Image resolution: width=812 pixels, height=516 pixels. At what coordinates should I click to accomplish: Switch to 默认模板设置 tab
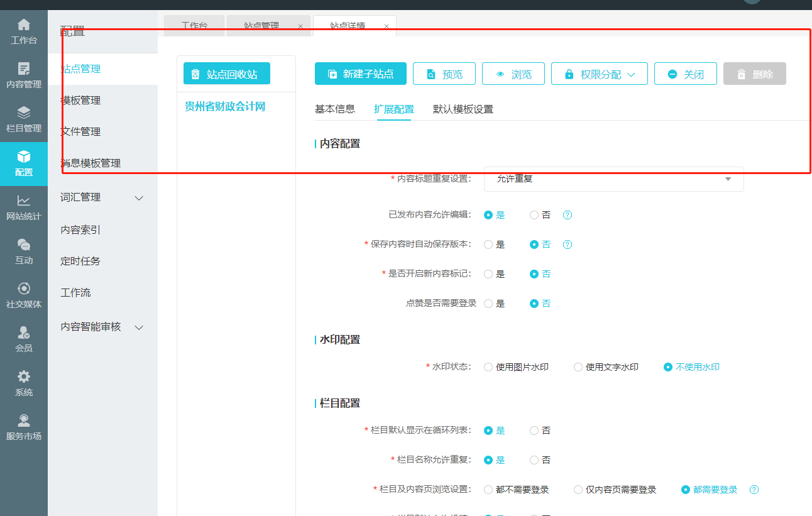[x=463, y=109]
